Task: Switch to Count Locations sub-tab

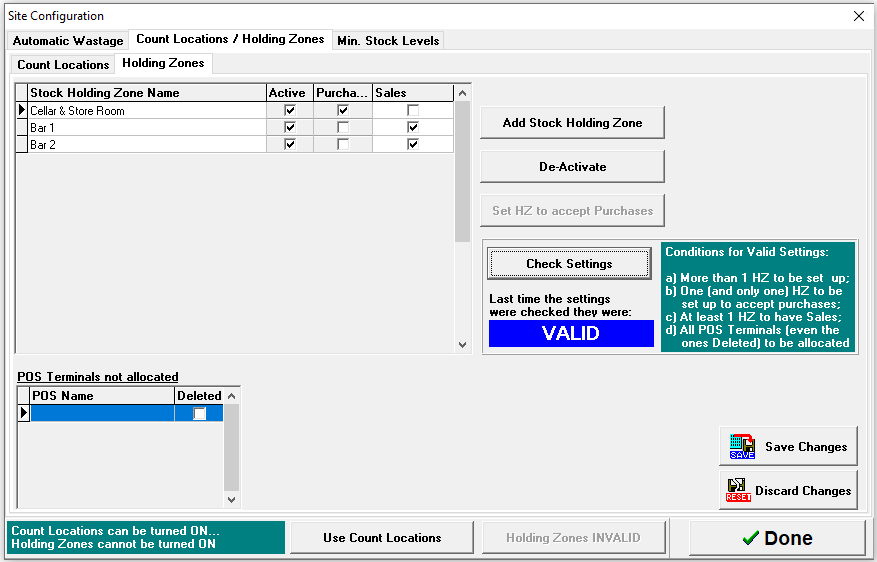Action: pos(63,64)
